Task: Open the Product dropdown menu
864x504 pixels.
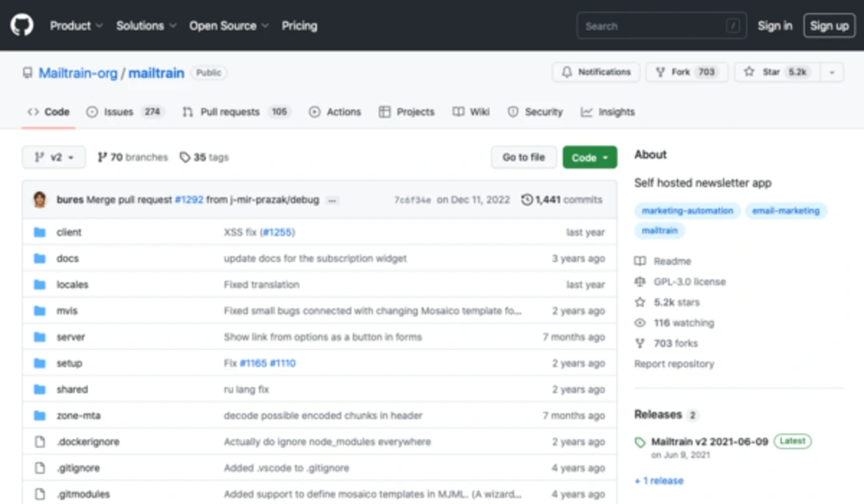Action: coord(76,26)
